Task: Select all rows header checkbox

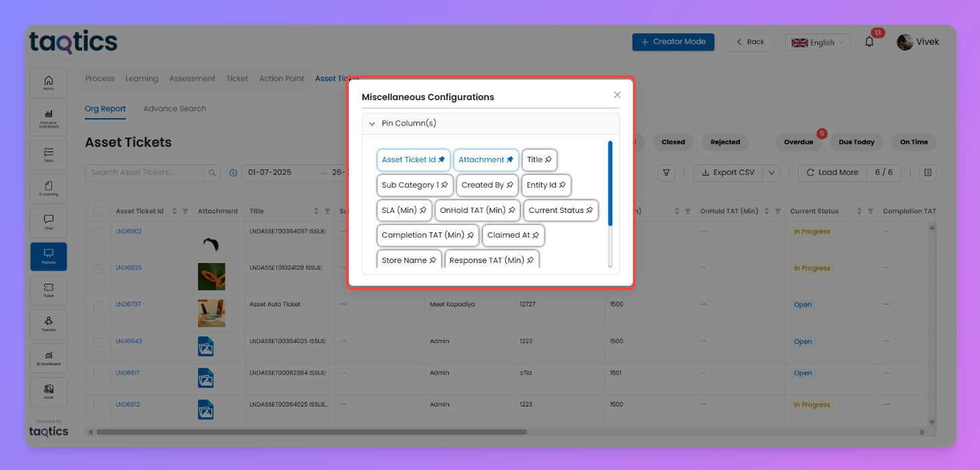Action: pos(98,211)
